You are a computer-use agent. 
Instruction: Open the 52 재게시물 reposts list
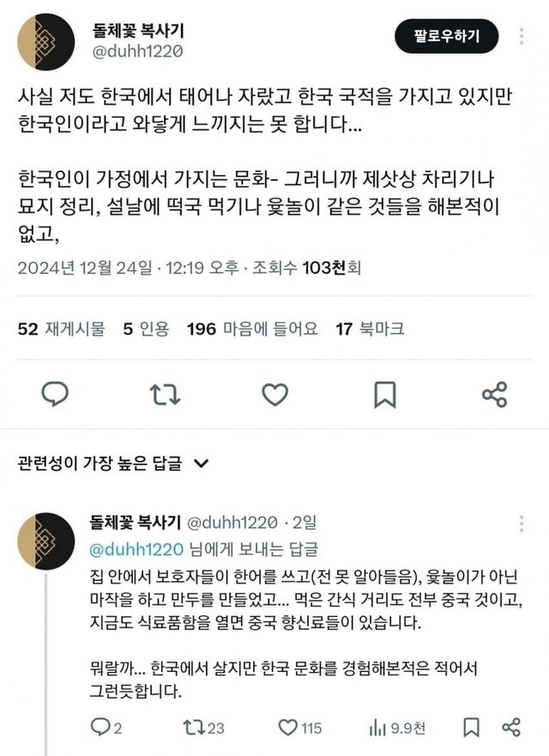point(61,329)
